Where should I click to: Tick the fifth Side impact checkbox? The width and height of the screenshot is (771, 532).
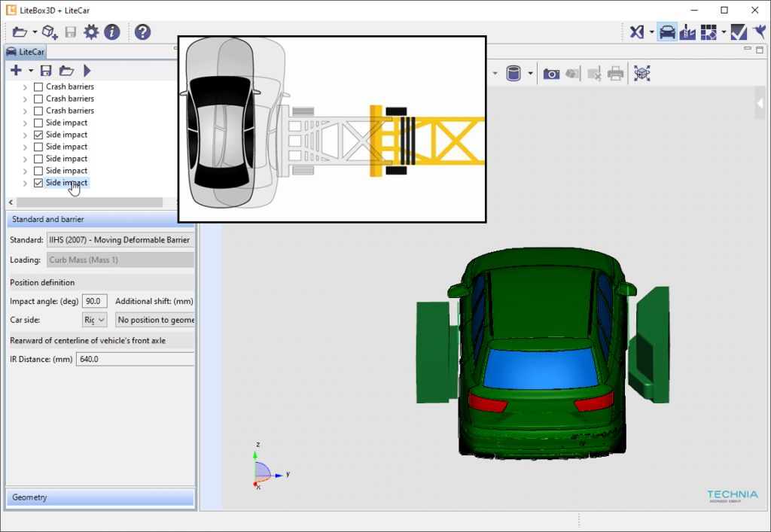38,171
